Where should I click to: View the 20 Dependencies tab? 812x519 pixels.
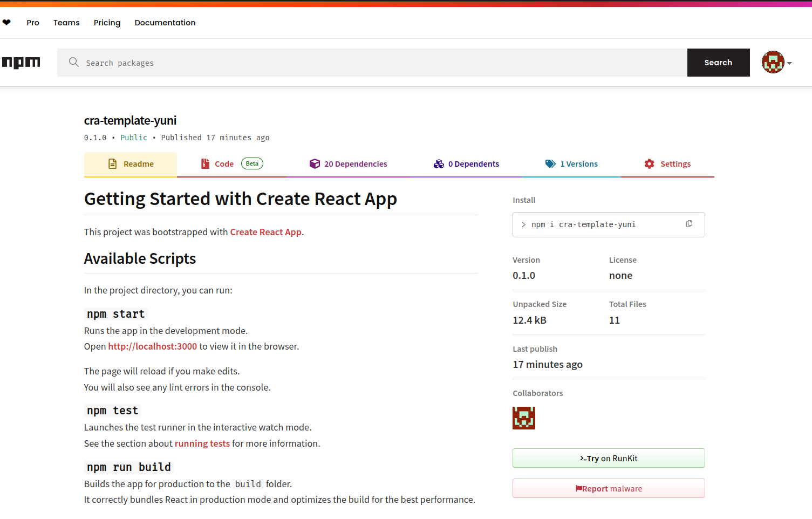(348, 164)
